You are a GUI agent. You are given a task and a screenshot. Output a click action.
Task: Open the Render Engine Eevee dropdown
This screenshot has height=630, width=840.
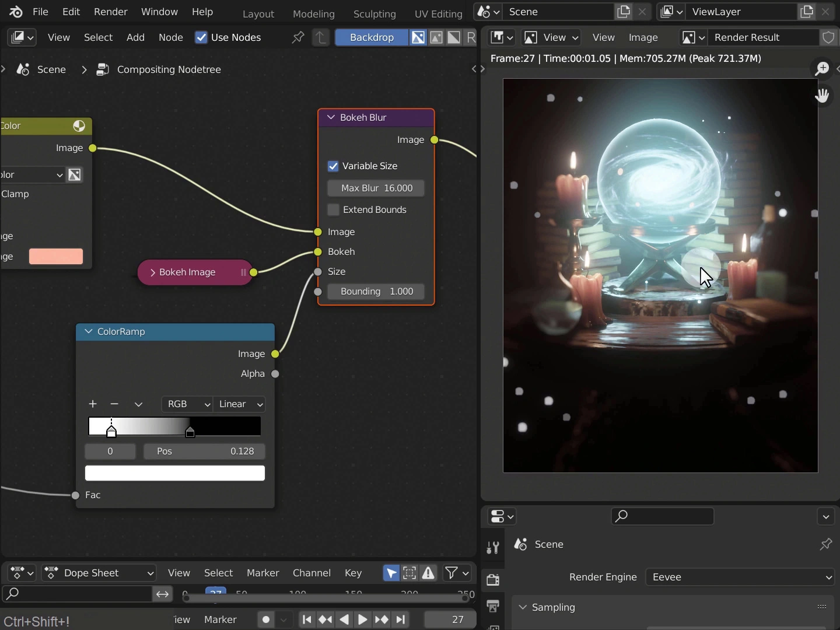[741, 577]
